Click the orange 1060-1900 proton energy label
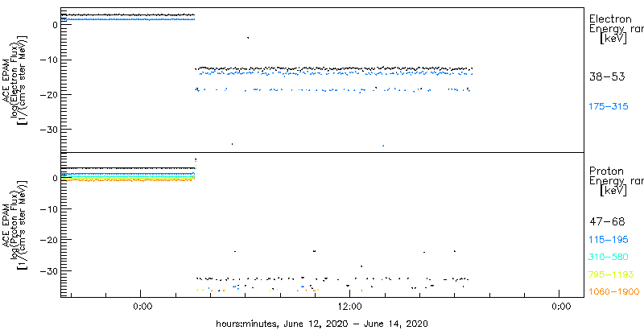This screenshot has width=644, height=330. pos(614,292)
